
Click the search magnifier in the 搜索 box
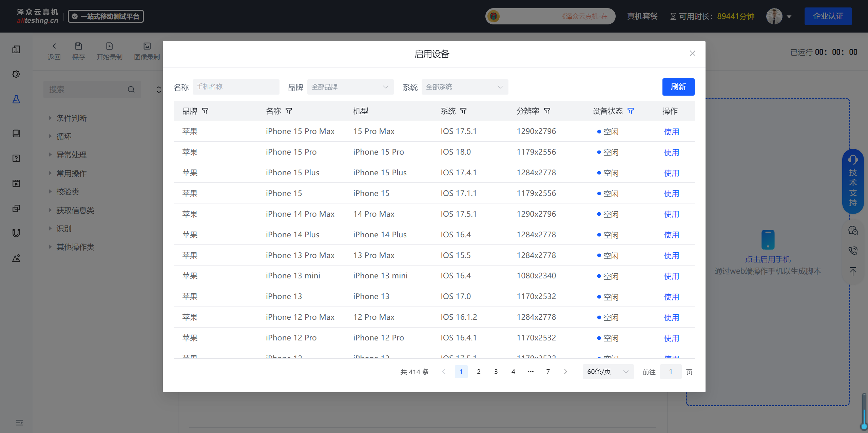131,90
